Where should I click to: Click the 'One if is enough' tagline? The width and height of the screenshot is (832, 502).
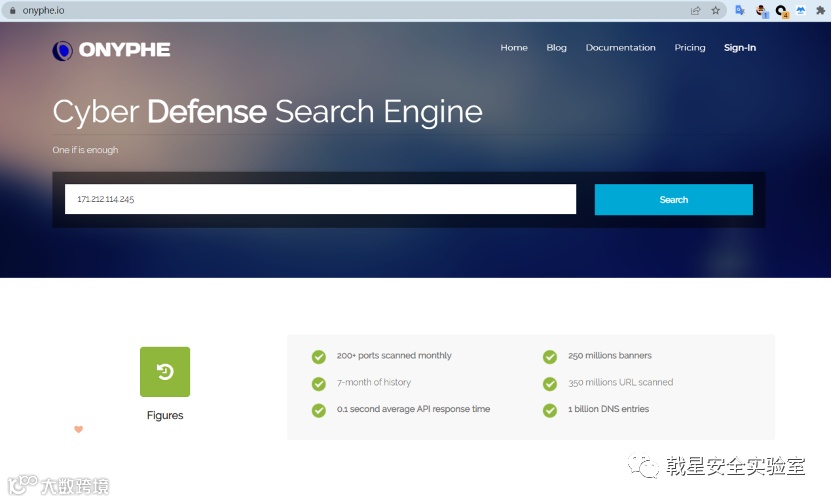pyautogui.click(x=85, y=150)
